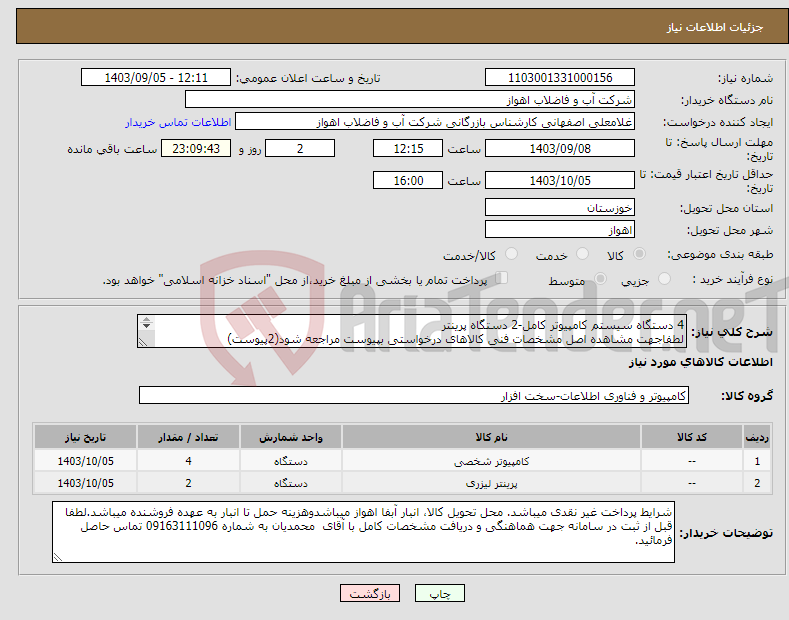Click the اطلاعات کالاهای مورد نیاز heading
This screenshot has width=789, height=620.
click(x=700, y=362)
